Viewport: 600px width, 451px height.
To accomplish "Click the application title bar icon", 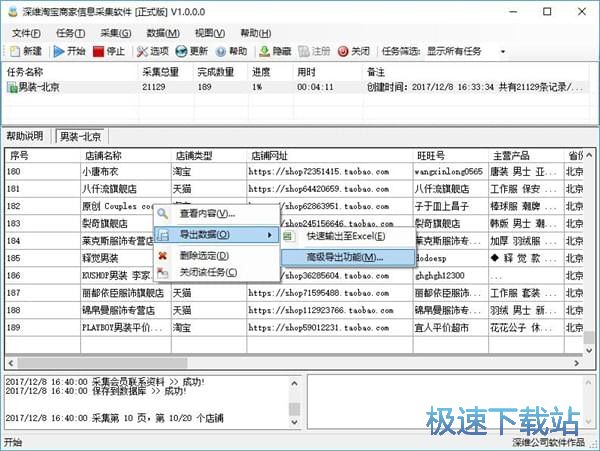I will (x=13, y=11).
